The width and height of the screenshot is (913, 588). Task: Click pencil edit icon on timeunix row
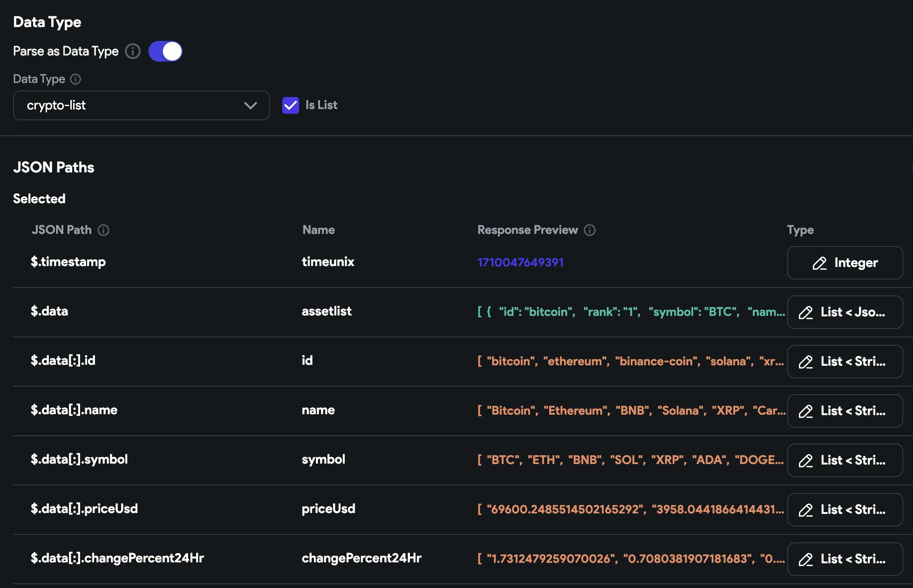tap(819, 263)
